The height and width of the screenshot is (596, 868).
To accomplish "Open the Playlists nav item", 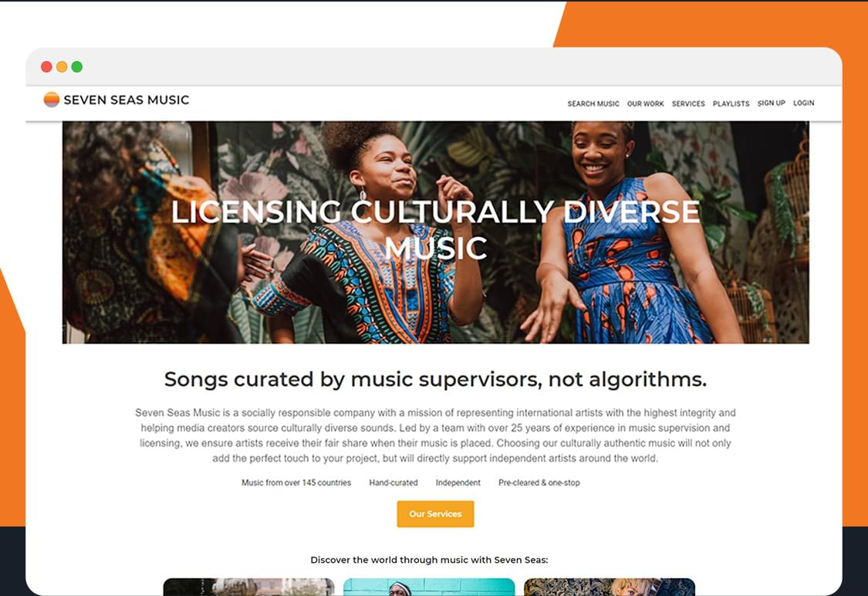I will point(731,103).
